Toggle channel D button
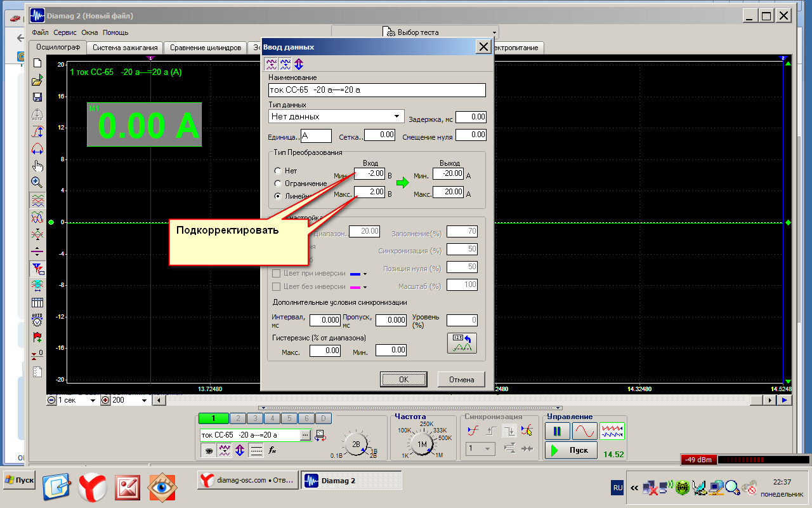 point(324,418)
